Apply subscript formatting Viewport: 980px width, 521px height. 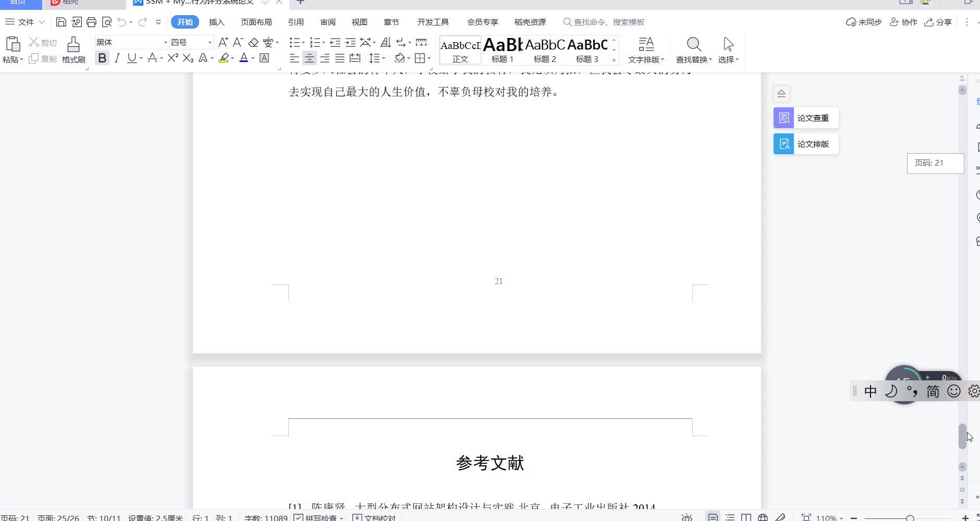point(188,58)
